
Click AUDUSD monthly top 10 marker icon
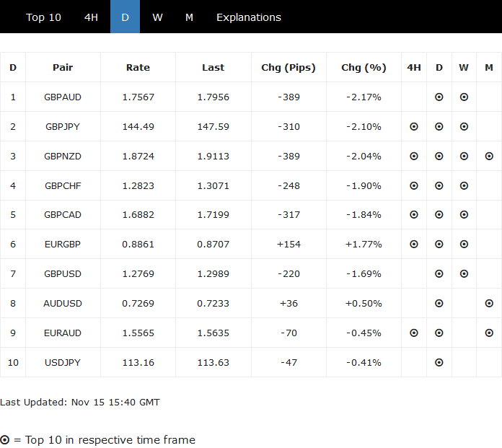click(x=489, y=304)
